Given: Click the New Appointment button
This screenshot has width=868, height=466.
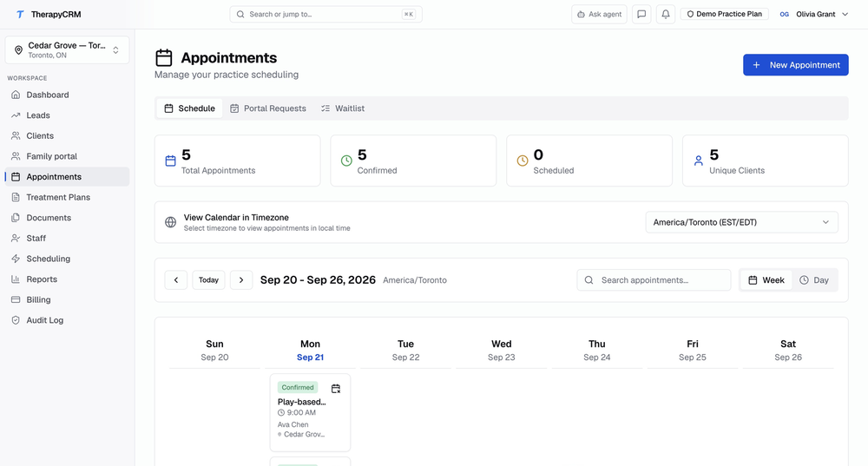Looking at the screenshot, I should [795, 65].
